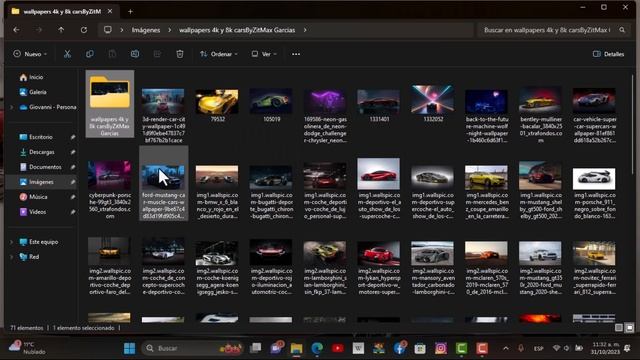Open Música in the sidebar
This screenshot has height=360, width=640.
[38, 197]
